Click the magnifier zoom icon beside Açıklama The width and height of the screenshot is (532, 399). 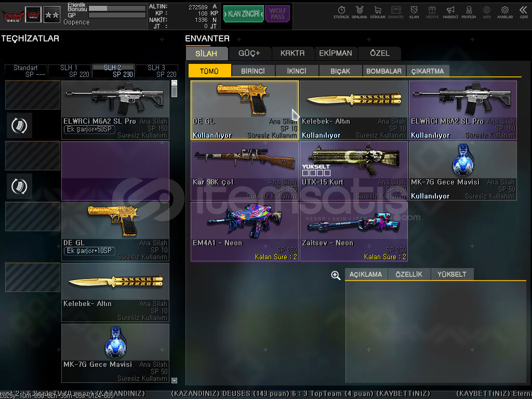pyautogui.click(x=336, y=275)
